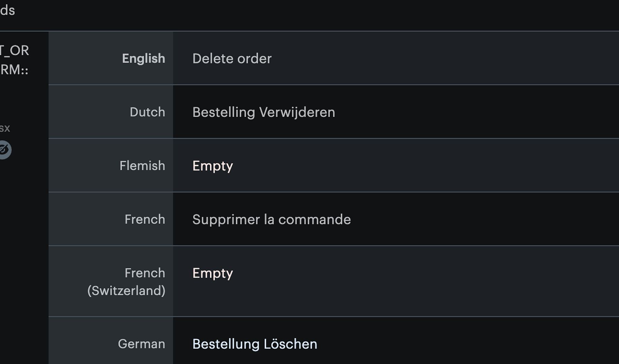
Task: Click the word "Verwijderen" in the Dutch field
Action: (297, 112)
